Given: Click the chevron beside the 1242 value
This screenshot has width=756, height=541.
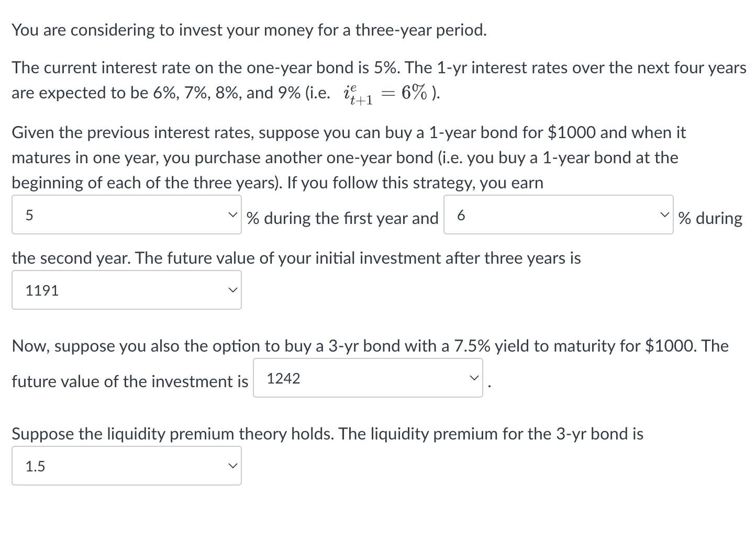Looking at the screenshot, I should click(474, 378).
